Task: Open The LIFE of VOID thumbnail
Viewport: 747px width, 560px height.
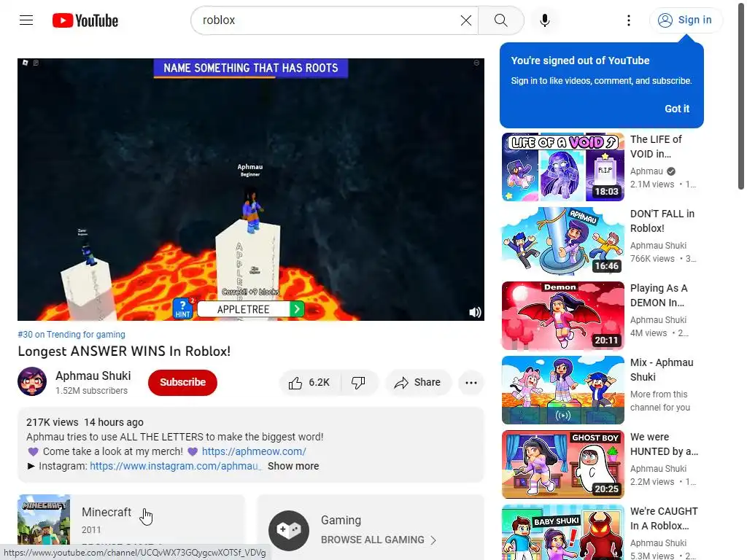Action: tap(562, 167)
